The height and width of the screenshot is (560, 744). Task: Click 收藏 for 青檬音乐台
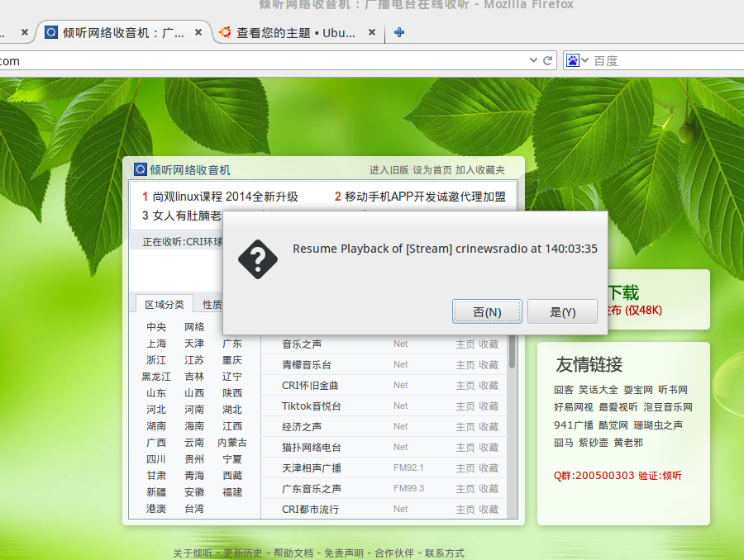tap(489, 364)
